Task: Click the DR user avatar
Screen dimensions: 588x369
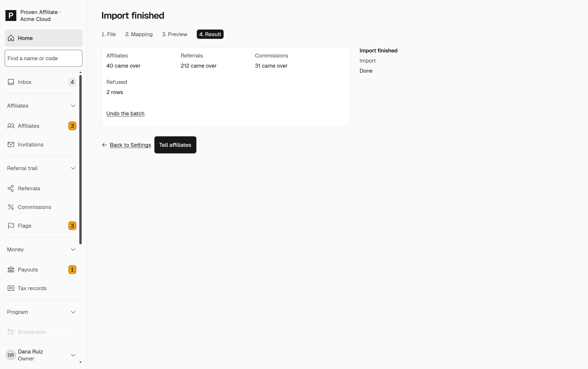Action: coord(11,355)
